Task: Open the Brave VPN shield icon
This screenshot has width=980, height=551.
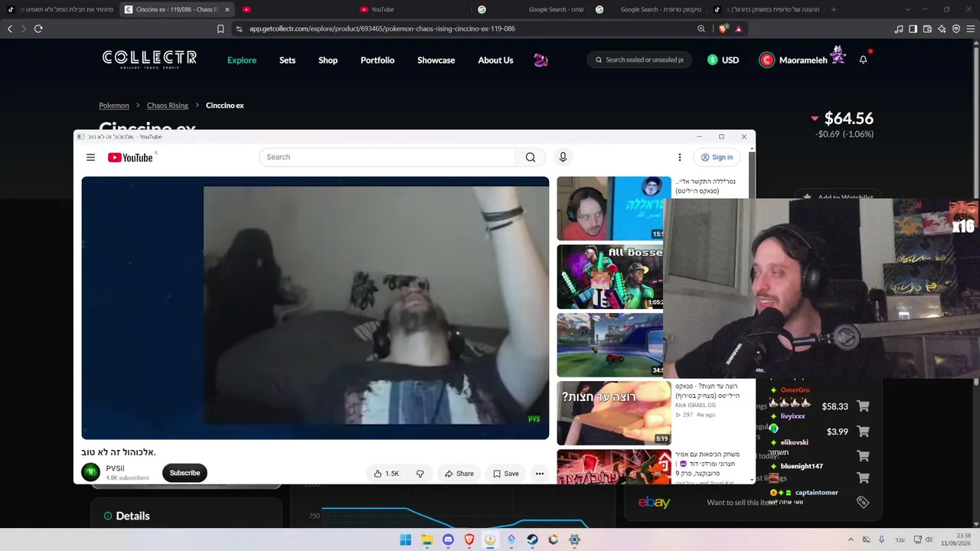Action: (956, 29)
